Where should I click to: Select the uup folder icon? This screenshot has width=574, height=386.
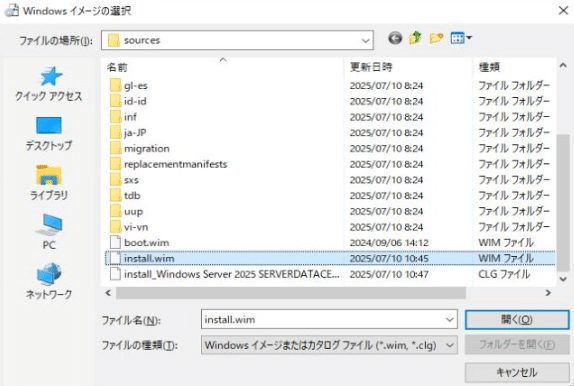pos(115,212)
